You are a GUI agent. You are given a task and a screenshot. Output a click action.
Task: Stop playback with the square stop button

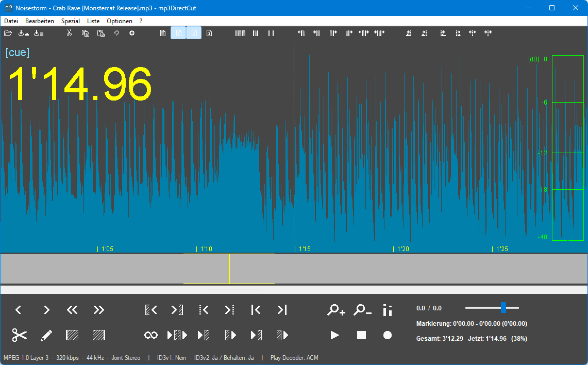point(361,335)
